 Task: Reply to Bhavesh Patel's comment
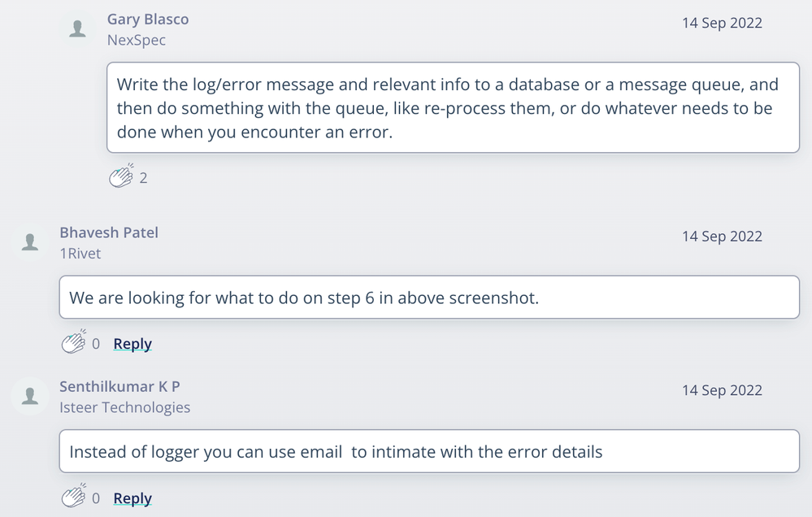(x=132, y=344)
